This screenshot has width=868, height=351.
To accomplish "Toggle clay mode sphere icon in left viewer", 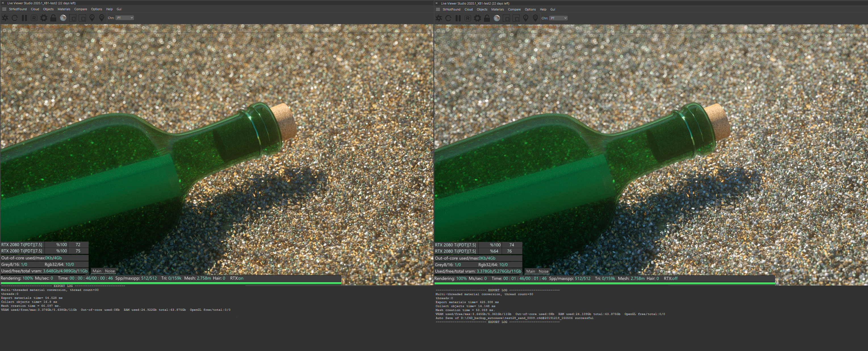I will 63,18.
